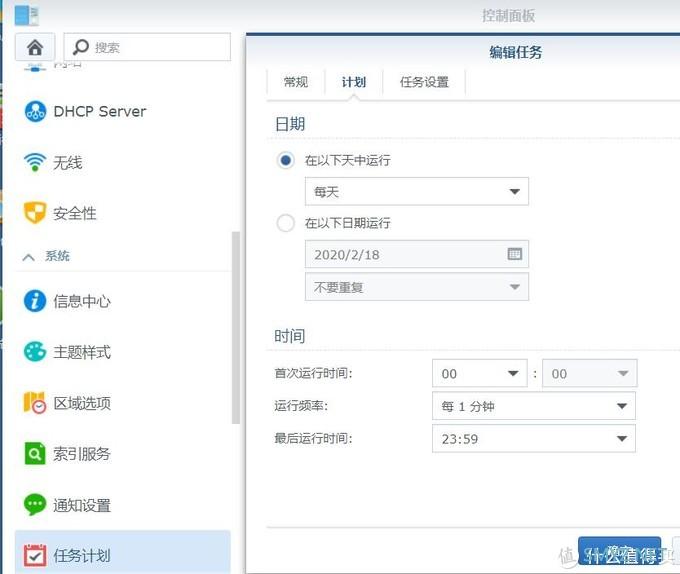Open indexing service (索引服务) icon
680x574 pixels.
(35, 454)
